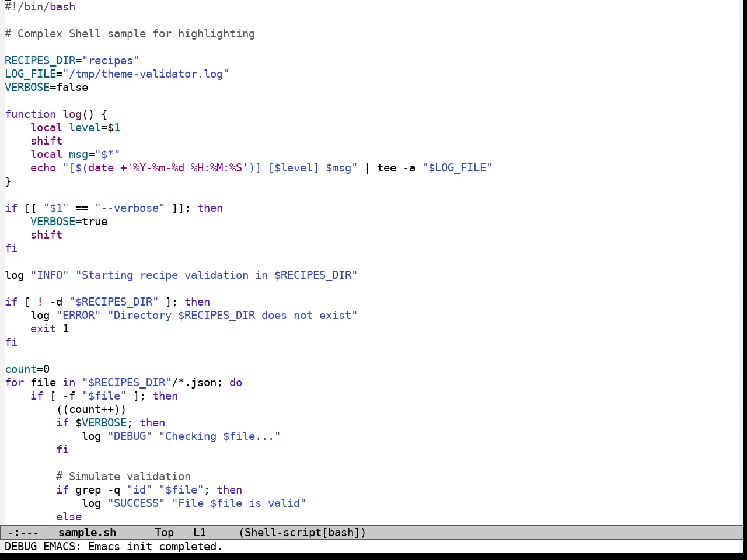
Task: Click the "$LOG_FILE" string
Action: tap(458, 168)
